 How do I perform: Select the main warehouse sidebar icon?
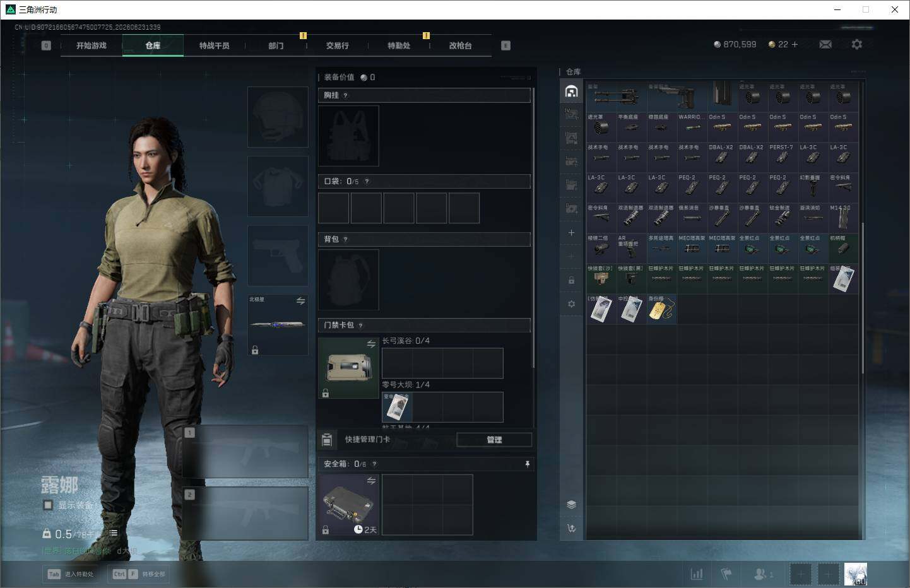pos(571,91)
